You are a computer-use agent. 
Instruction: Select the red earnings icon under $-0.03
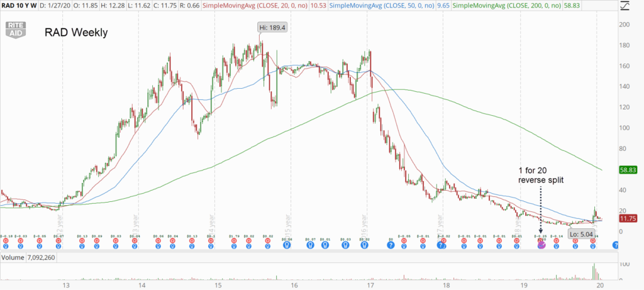click(21, 240)
